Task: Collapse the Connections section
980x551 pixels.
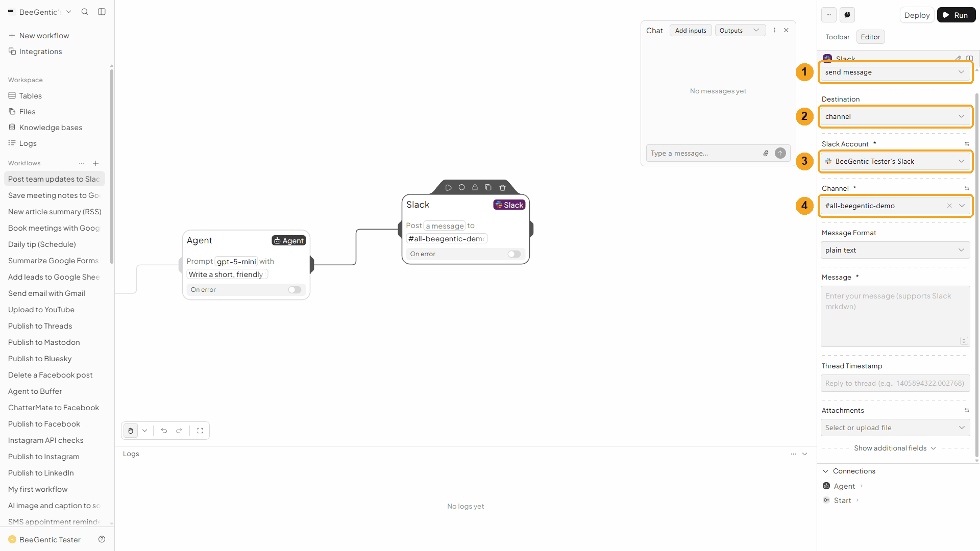Action: pos(826,471)
